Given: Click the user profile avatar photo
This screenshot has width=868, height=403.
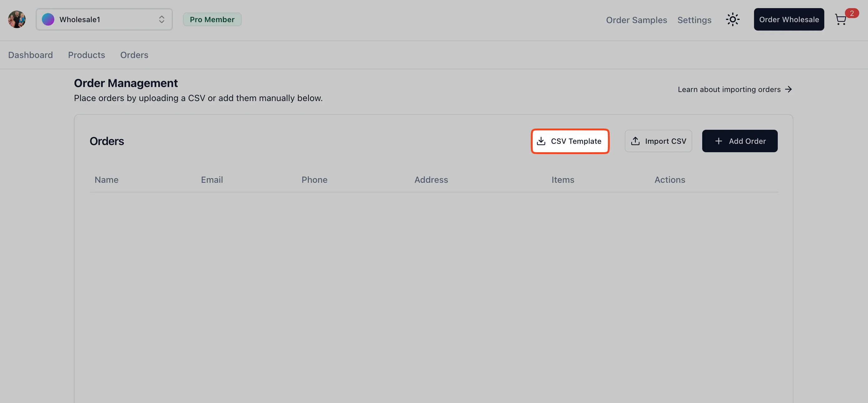Looking at the screenshot, I should (17, 20).
